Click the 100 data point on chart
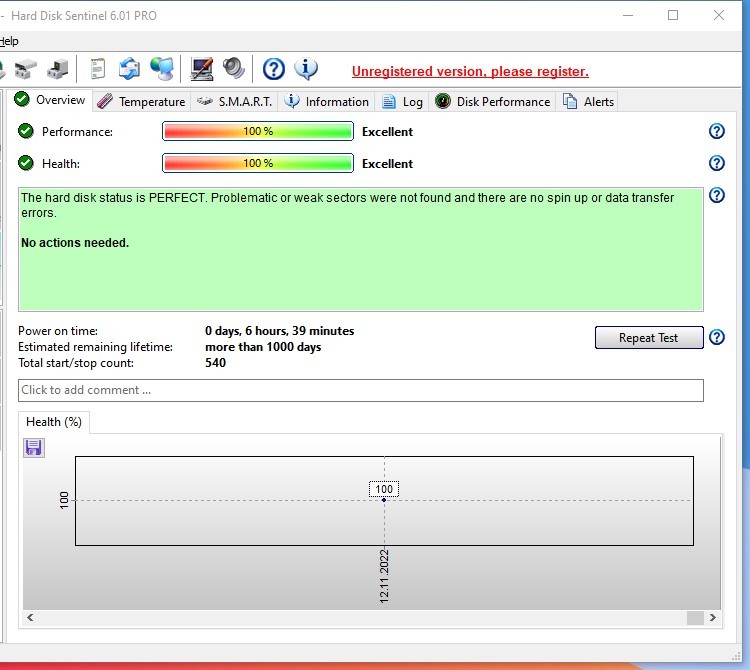 point(384,500)
